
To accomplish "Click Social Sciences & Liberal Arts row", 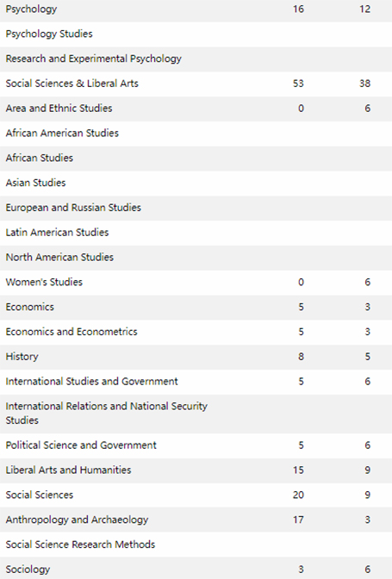I will [x=196, y=84].
